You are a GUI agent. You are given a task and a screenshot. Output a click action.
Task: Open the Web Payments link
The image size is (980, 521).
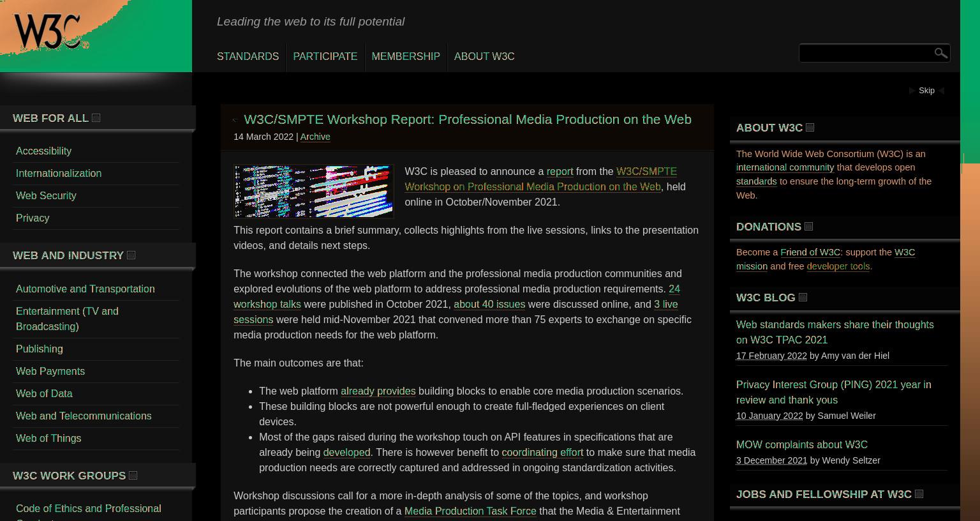click(50, 371)
